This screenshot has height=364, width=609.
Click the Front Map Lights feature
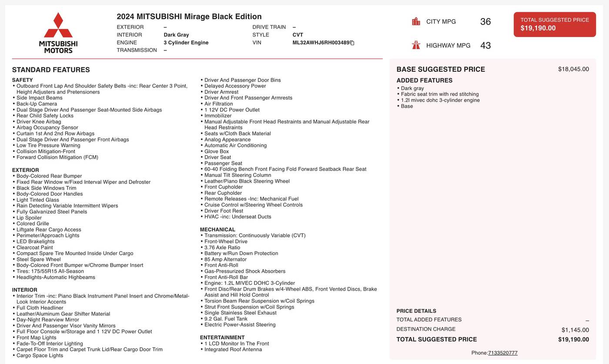(x=37, y=338)
